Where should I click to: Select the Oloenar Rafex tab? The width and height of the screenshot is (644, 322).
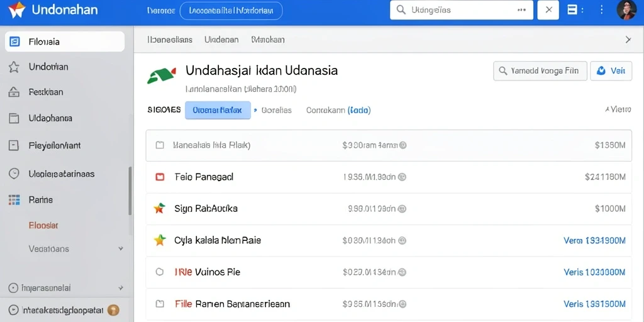[x=218, y=110]
